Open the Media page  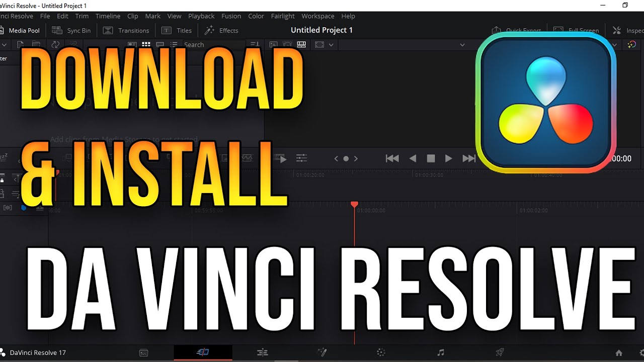point(143,352)
